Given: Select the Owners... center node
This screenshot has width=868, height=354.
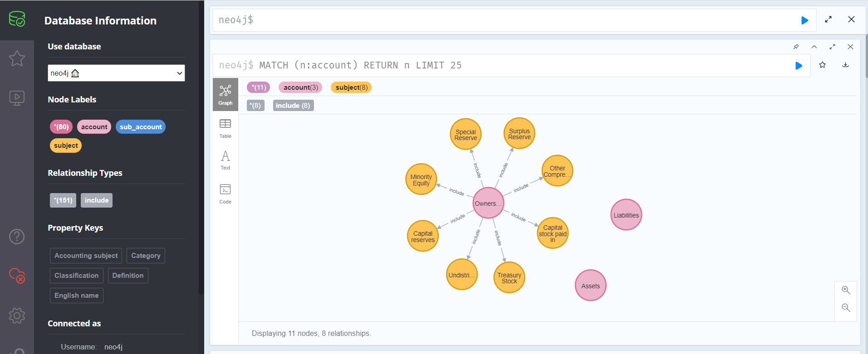Looking at the screenshot, I should (488, 203).
